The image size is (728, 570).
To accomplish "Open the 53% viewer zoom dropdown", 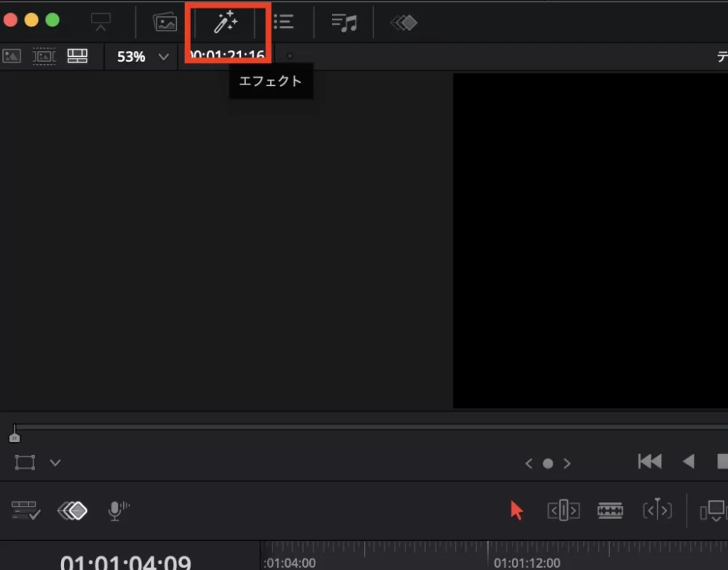I will point(142,57).
